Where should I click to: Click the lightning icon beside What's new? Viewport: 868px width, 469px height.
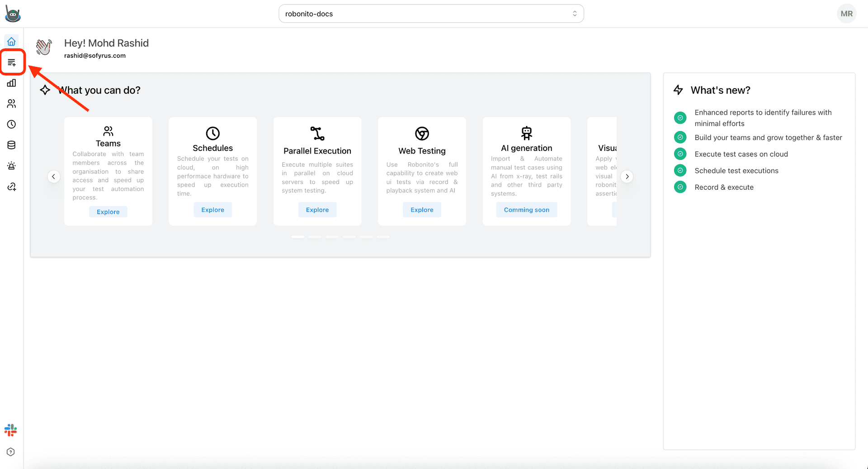(x=678, y=90)
